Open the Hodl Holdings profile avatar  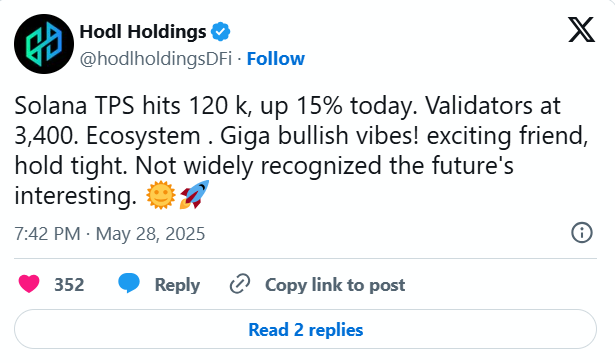point(44,44)
